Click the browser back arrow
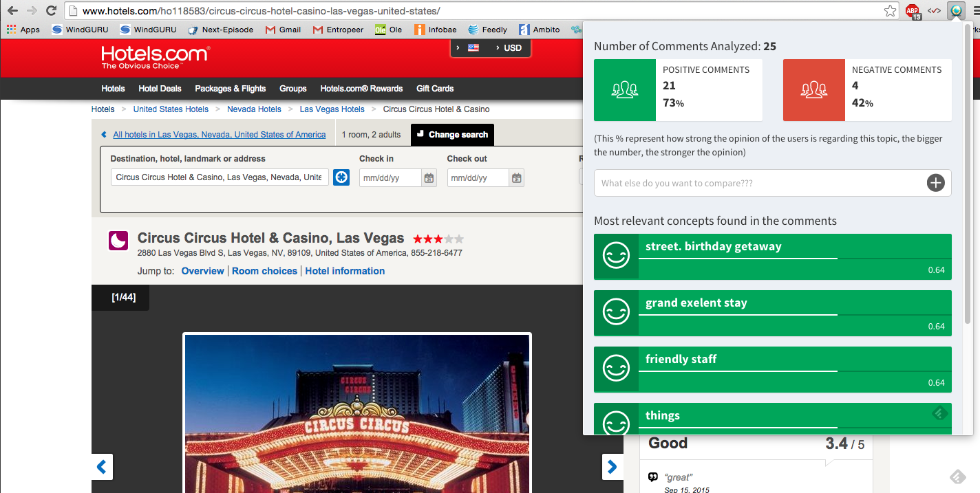This screenshot has width=980, height=493. click(12, 10)
